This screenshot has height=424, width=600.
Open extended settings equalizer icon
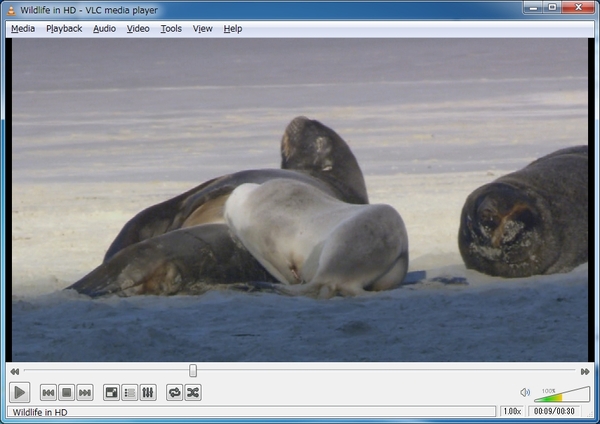point(148,393)
